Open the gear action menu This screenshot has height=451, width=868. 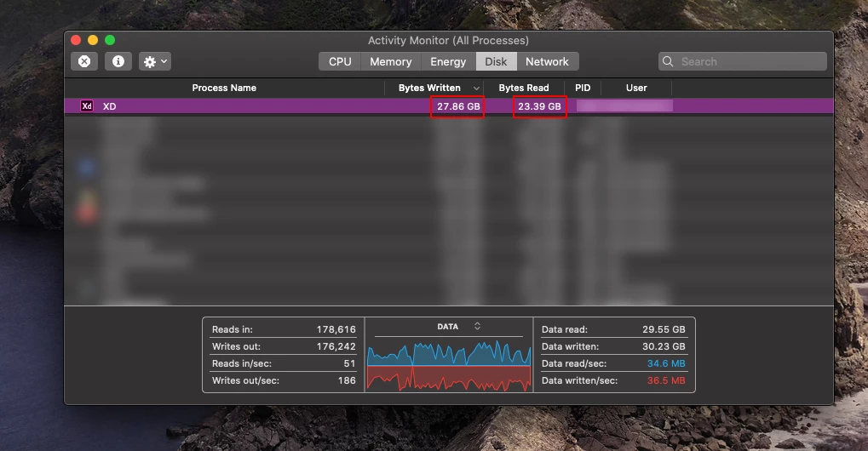tap(155, 61)
